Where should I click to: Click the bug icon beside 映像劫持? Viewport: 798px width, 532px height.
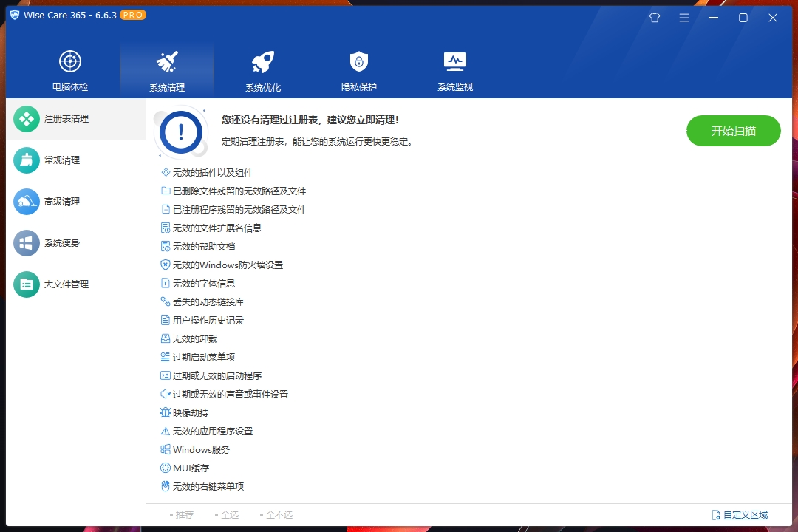point(166,412)
